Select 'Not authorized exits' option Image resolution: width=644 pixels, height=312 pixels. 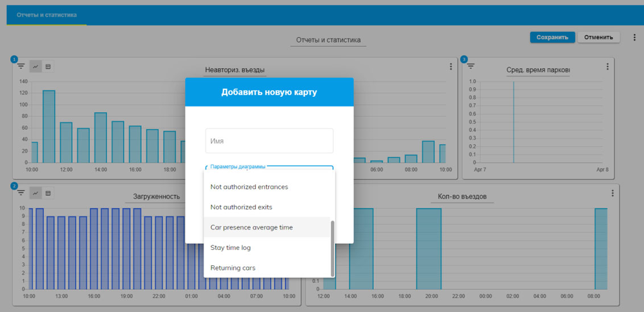[x=241, y=207]
